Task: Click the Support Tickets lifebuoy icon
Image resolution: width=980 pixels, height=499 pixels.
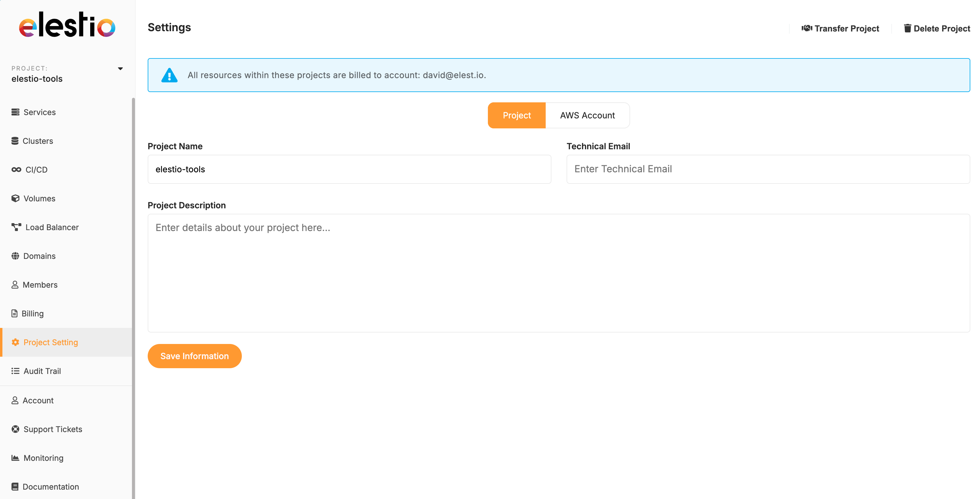Action: [15, 429]
